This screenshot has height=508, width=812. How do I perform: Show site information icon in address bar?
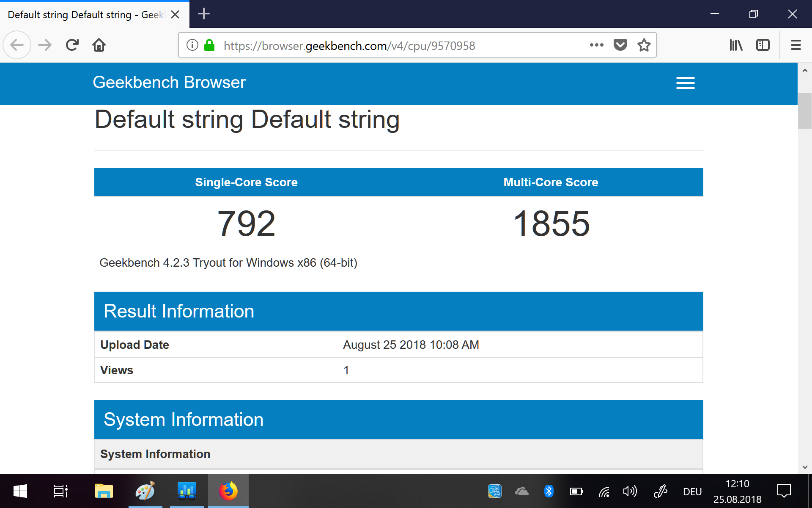pos(192,45)
